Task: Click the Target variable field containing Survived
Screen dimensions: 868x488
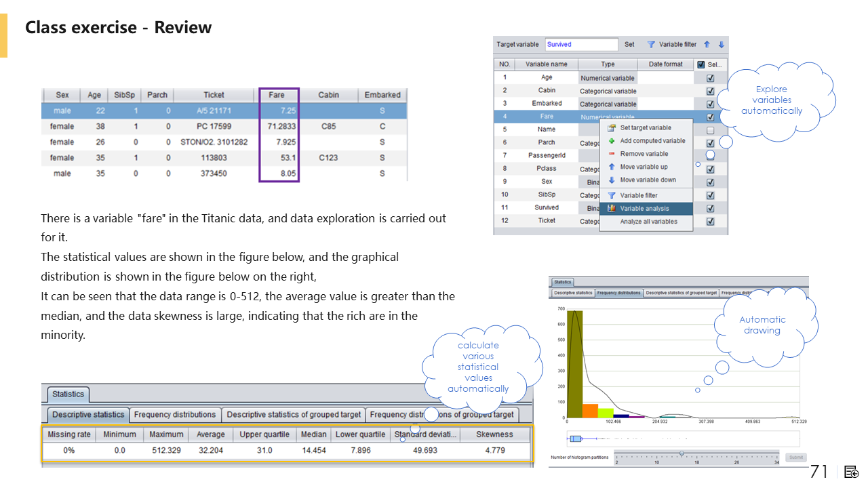Action: (581, 45)
